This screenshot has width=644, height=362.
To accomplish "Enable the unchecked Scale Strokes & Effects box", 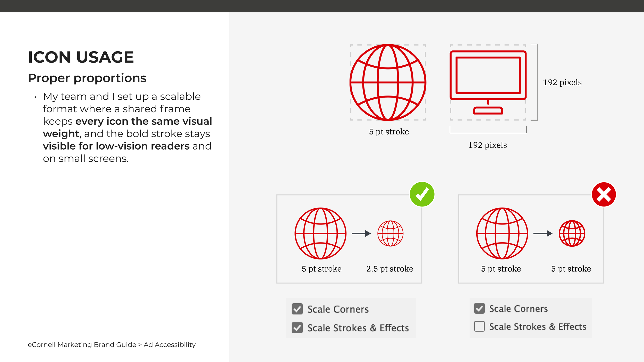I will coord(479,326).
